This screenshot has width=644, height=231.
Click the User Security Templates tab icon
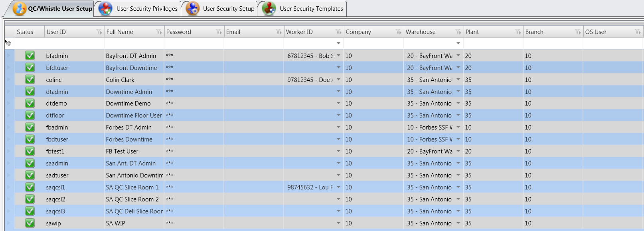tap(269, 9)
